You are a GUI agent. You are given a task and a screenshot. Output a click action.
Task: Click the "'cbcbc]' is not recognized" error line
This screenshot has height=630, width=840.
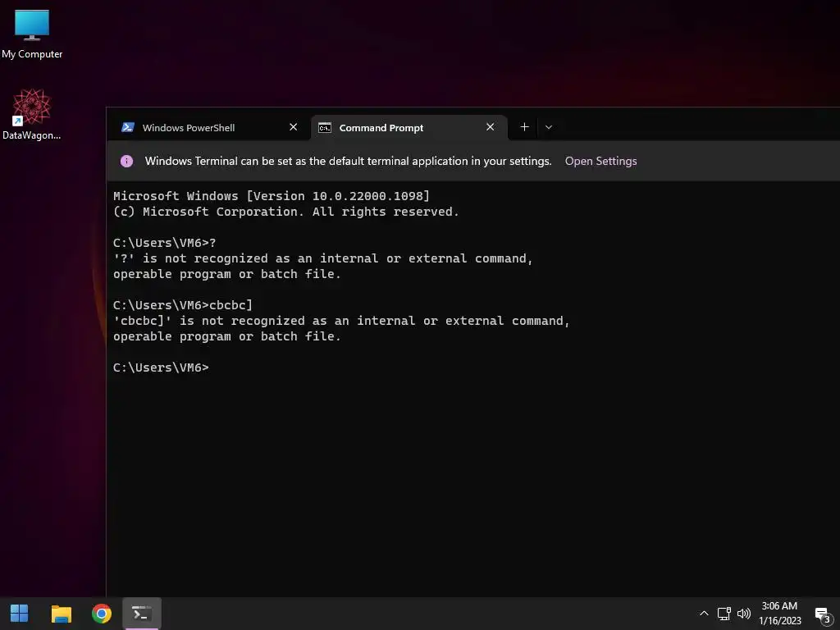(x=341, y=321)
